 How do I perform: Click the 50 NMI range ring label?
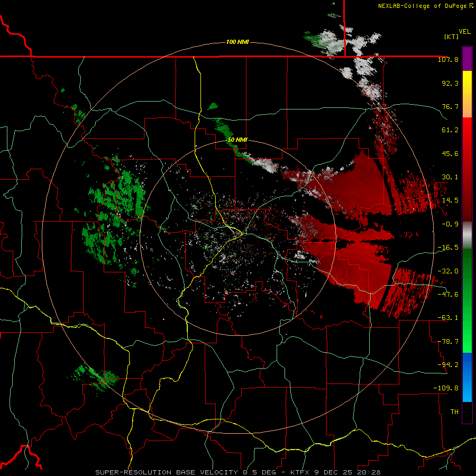pyautogui.click(x=237, y=140)
